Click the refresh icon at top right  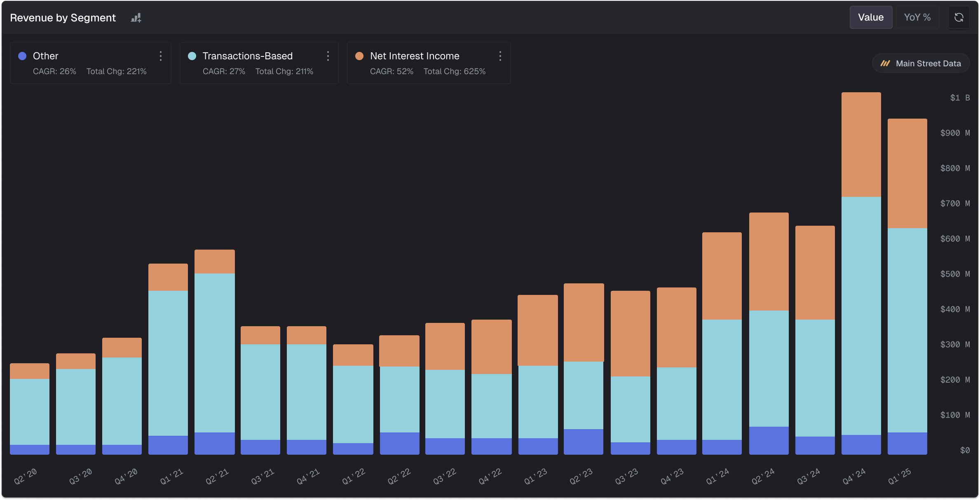coord(959,17)
